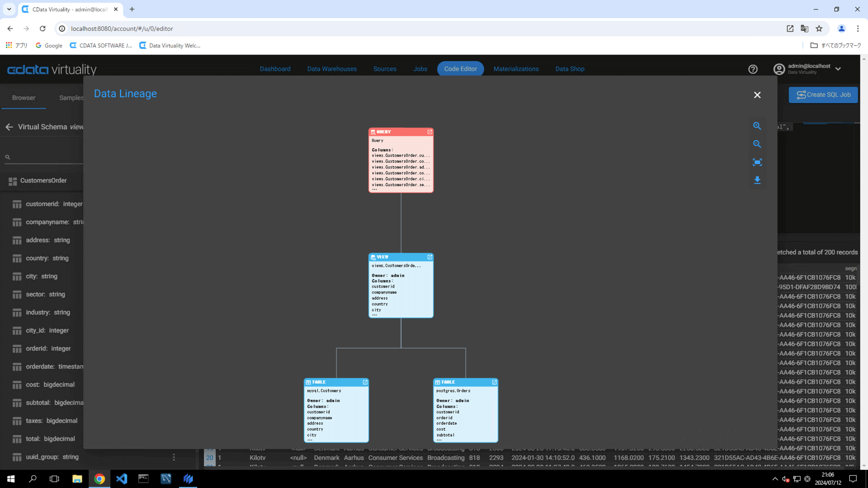The image size is (868, 488).
Task: Click the lineage zoom-out magnifier icon
Action: point(757,144)
